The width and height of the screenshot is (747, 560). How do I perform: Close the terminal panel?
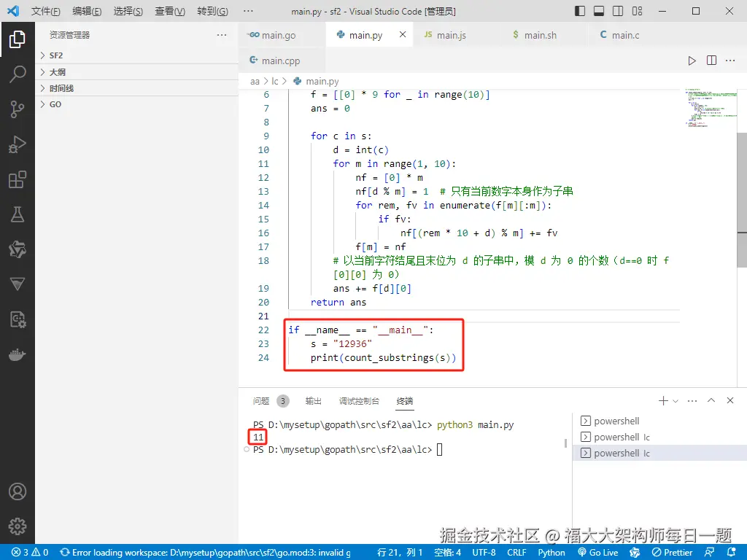coord(730,400)
